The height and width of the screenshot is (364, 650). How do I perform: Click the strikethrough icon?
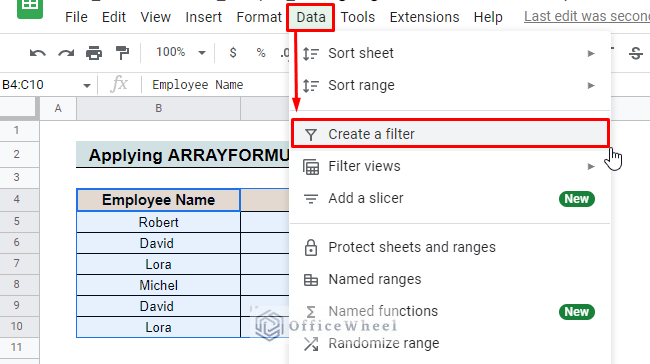click(x=636, y=53)
